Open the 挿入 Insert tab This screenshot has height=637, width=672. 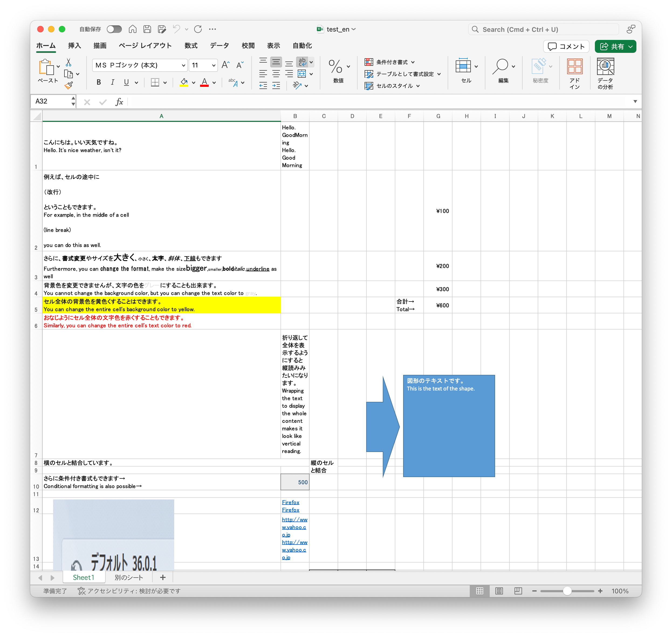[x=74, y=46]
